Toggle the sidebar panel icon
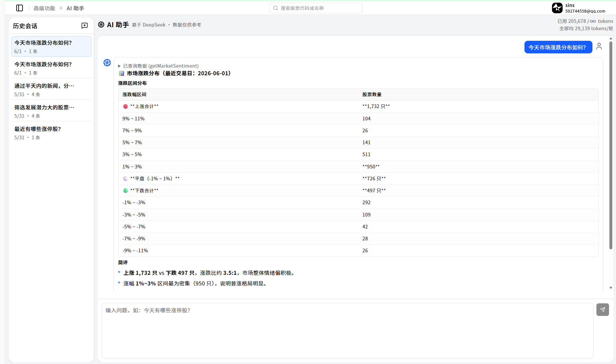Screen dimensions: 616x364 tap(20, 8)
